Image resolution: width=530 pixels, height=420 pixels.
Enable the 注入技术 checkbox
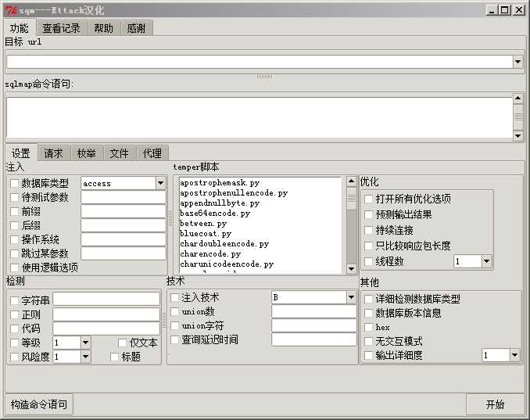pyautogui.click(x=174, y=297)
